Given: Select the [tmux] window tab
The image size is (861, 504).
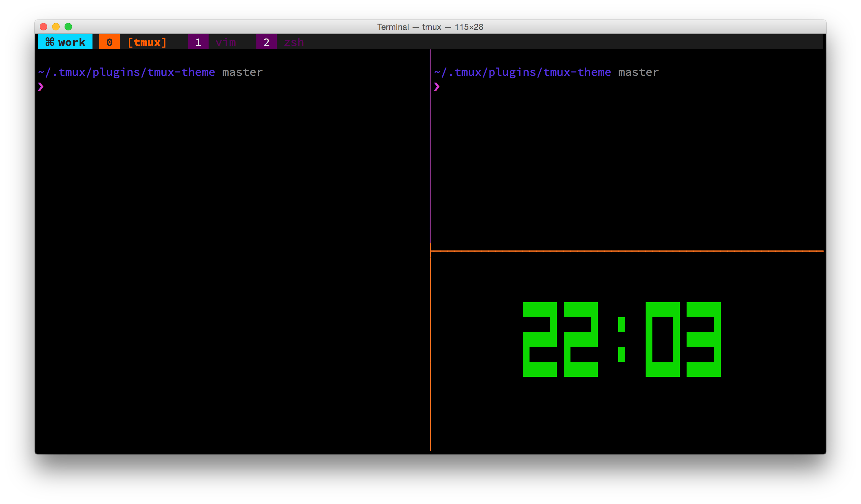Looking at the screenshot, I should click(147, 42).
